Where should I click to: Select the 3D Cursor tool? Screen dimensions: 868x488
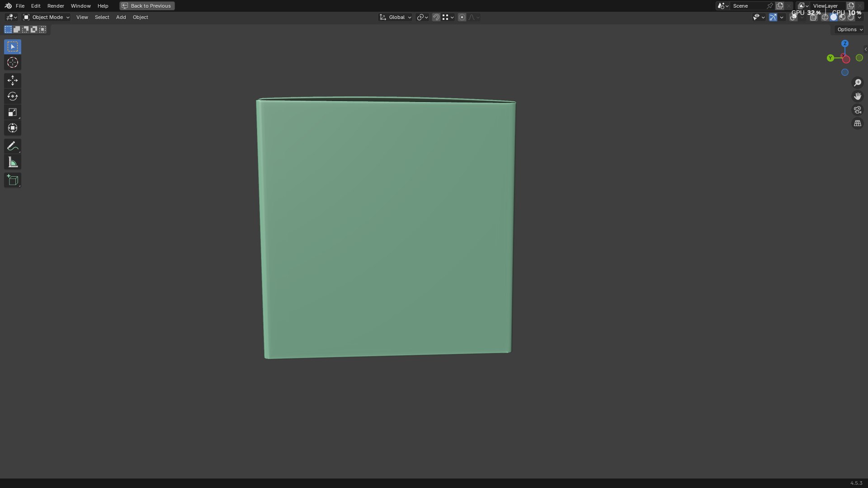(13, 62)
